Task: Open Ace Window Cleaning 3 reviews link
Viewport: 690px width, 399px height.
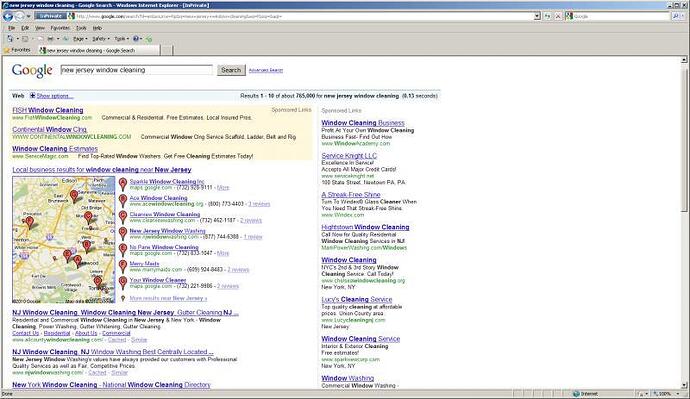Action: [259, 204]
